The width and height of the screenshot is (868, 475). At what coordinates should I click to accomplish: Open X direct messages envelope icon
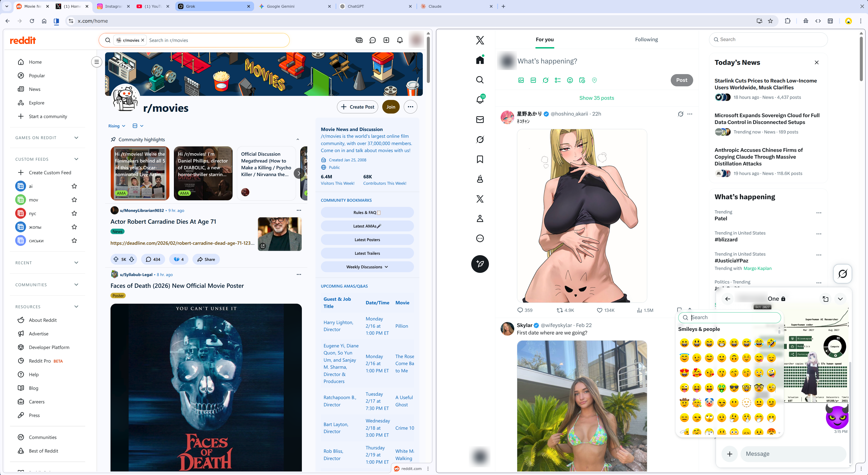pyautogui.click(x=480, y=120)
